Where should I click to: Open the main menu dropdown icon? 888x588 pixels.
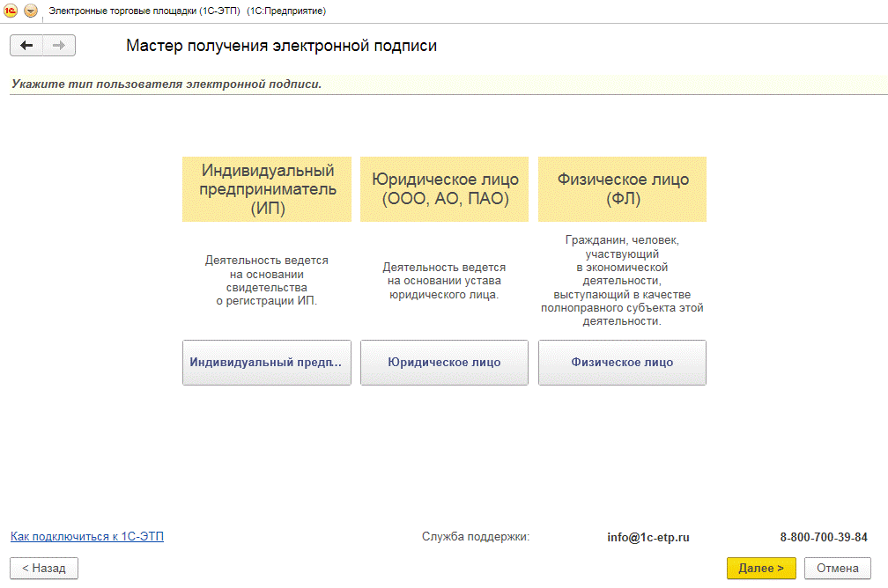[31, 11]
